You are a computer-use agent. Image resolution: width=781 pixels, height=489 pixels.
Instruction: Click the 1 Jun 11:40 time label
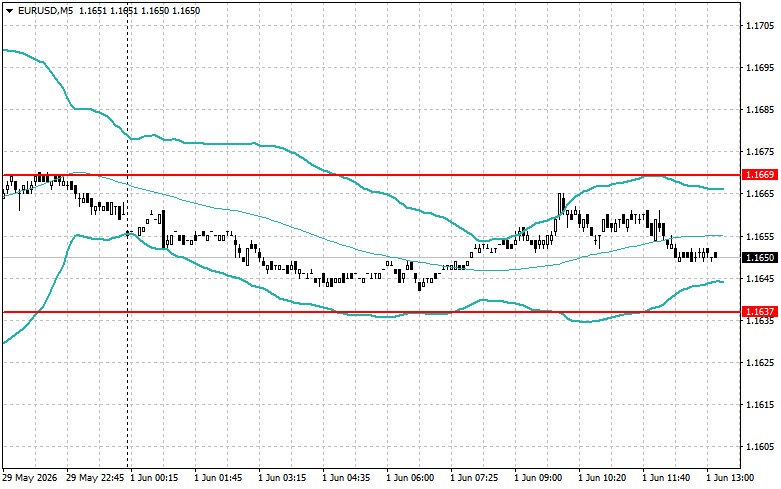coord(666,478)
